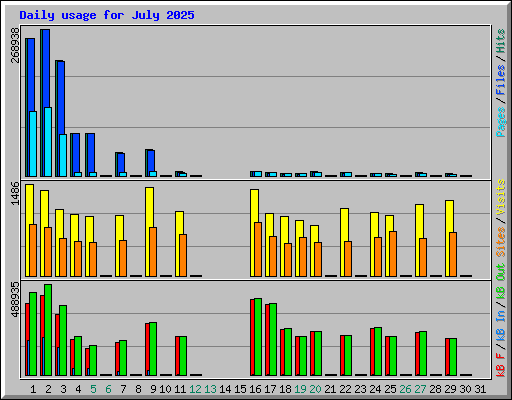Image resolution: width=512 pixels, height=400 pixels.
Task: Click the 1486 visits axis value
Action: click(15, 193)
